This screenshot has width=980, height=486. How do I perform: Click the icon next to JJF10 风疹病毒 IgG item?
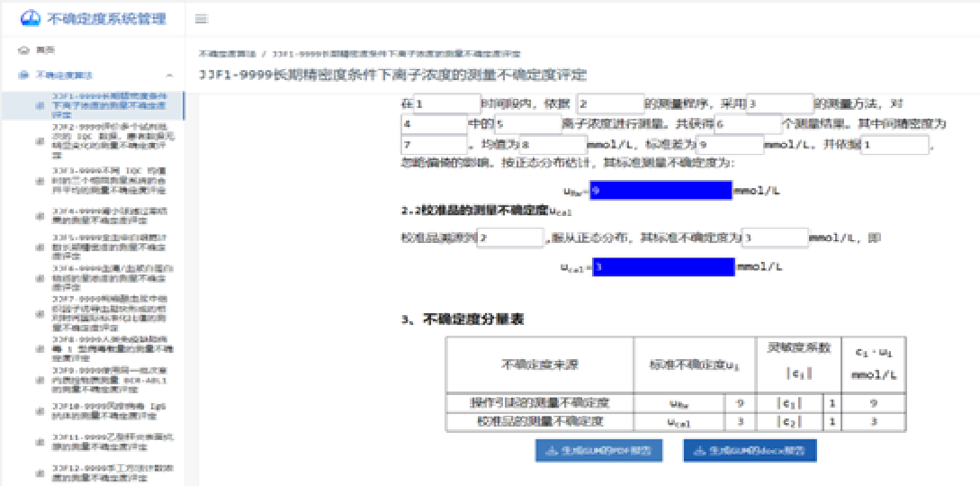point(39,411)
